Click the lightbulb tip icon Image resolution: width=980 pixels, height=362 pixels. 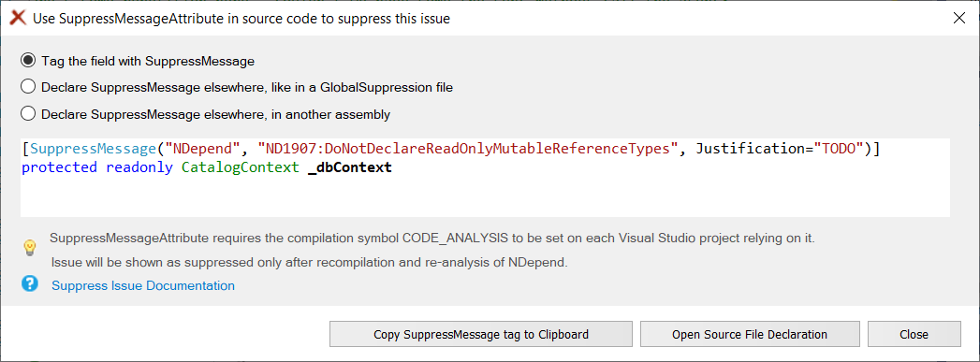29,248
